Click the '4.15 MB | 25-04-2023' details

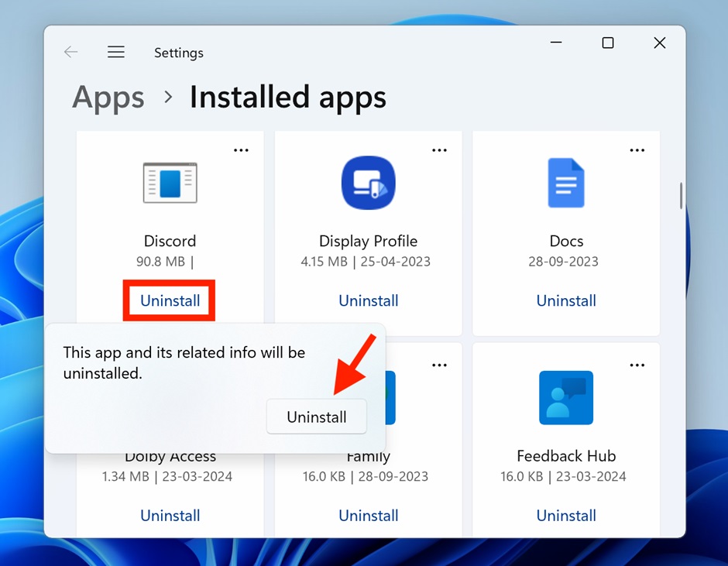pyautogui.click(x=366, y=262)
